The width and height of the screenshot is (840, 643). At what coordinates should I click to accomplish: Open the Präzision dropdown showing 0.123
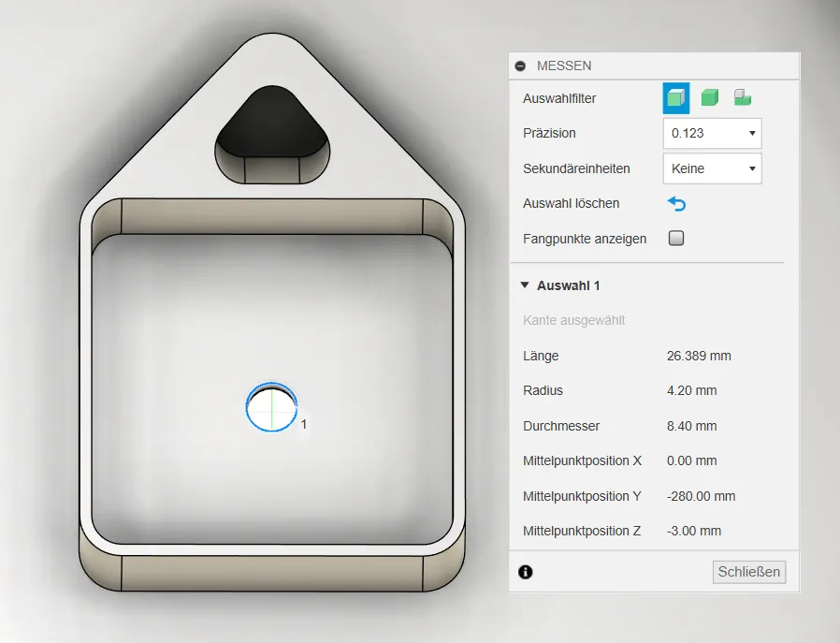click(712, 133)
